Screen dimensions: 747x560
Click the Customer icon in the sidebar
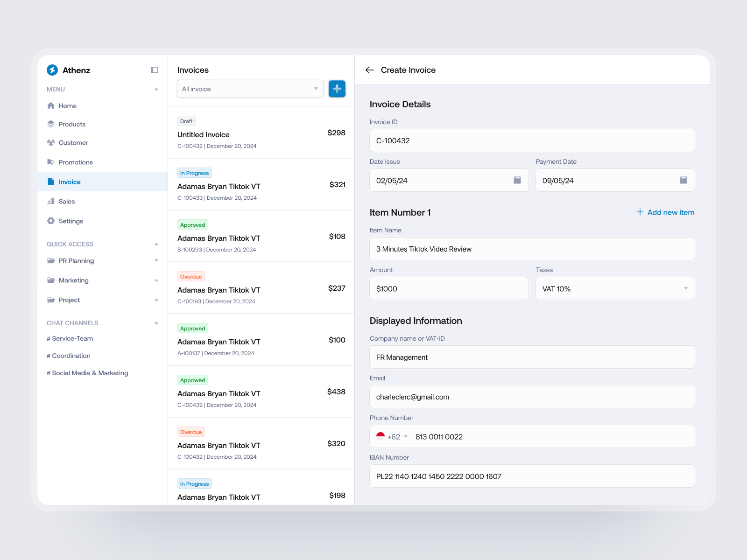tap(51, 143)
